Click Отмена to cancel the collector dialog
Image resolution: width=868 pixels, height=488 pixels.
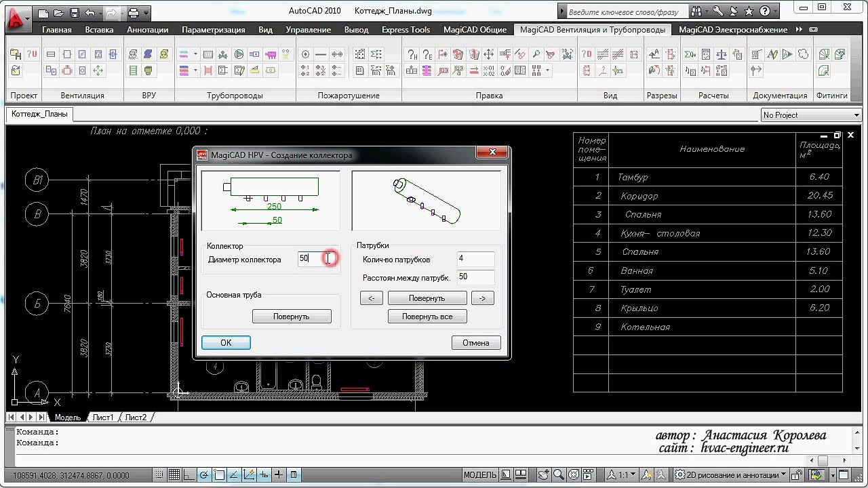[x=476, y=343]
